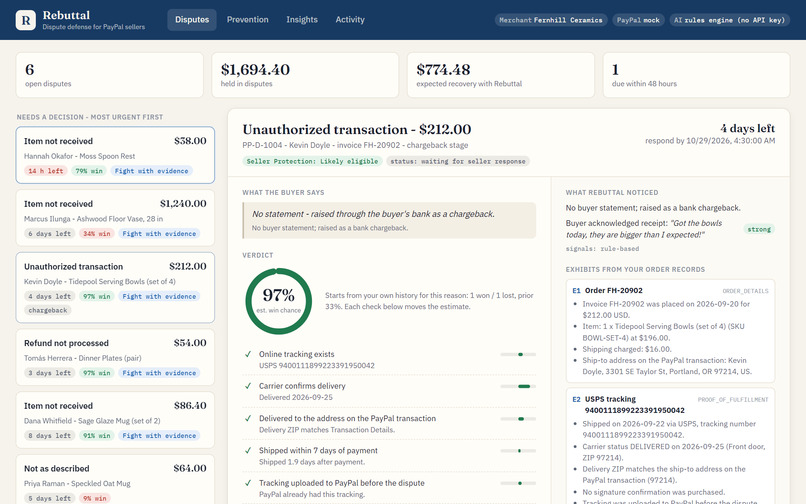This screenshot has width=806, height=504.
Task: Click the PayPal mock badge
Action: click(x=638, y=20)
